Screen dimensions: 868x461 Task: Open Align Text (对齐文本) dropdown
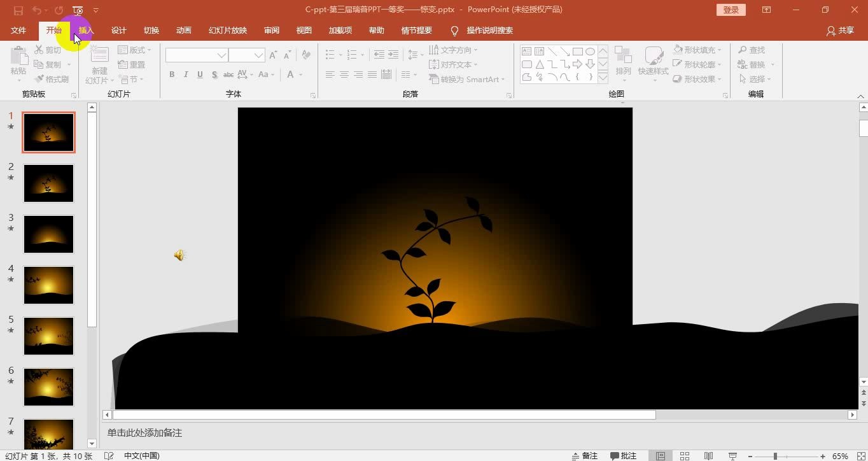point(453,64)
